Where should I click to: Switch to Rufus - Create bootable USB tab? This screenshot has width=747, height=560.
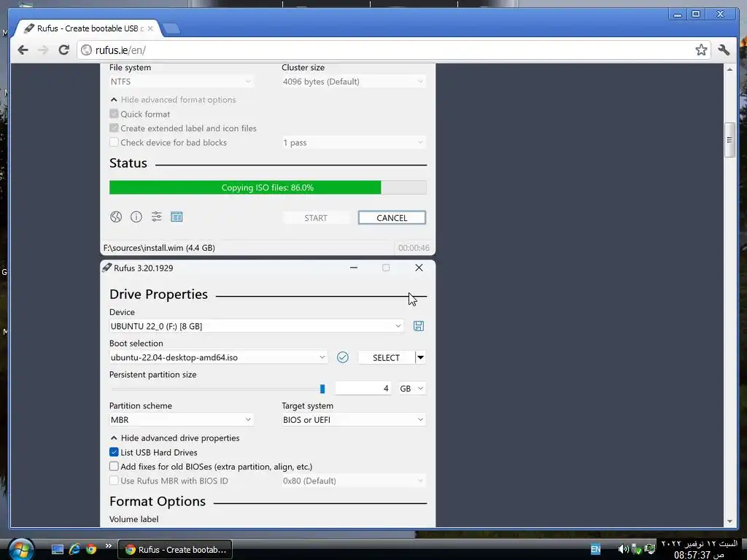pyautogui.click(x=88, y=28)
